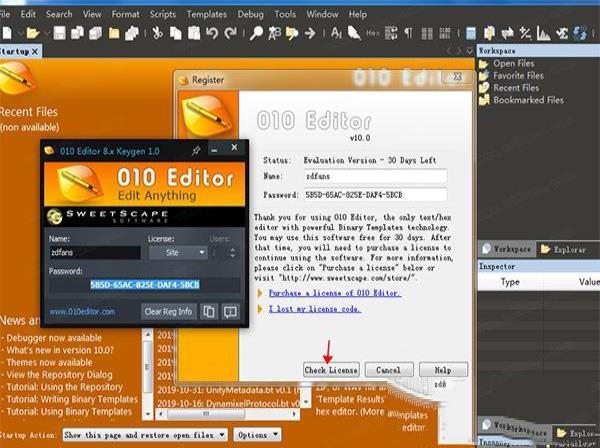Click the Calculator toolbar icon
Viewport: 600px width, 448px height.
pos(471,33)
